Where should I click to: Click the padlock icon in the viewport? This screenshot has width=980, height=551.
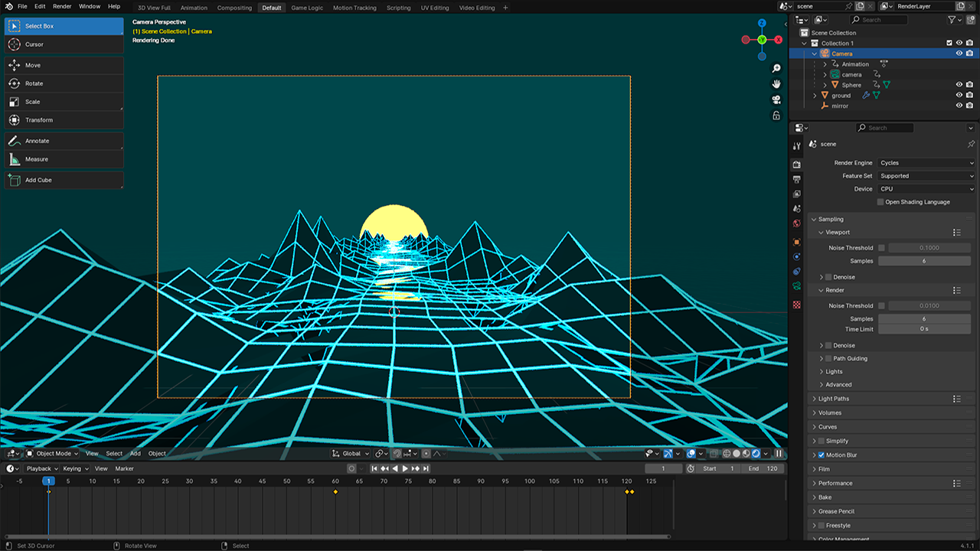776,116
